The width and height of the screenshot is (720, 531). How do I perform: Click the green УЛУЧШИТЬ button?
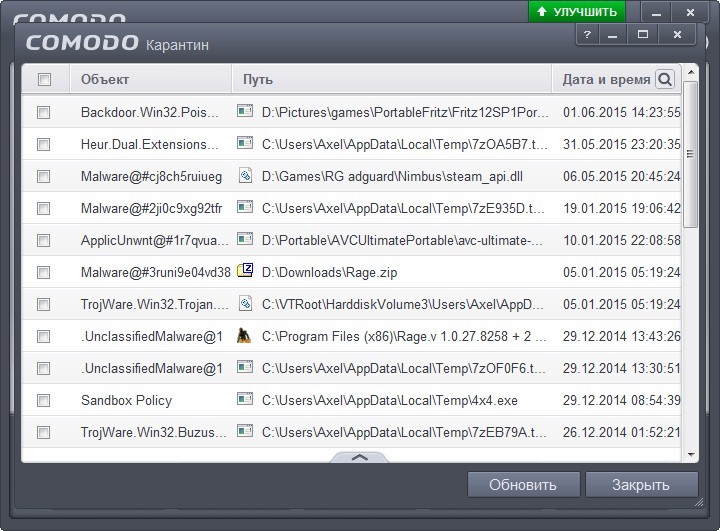pos(577,11)
